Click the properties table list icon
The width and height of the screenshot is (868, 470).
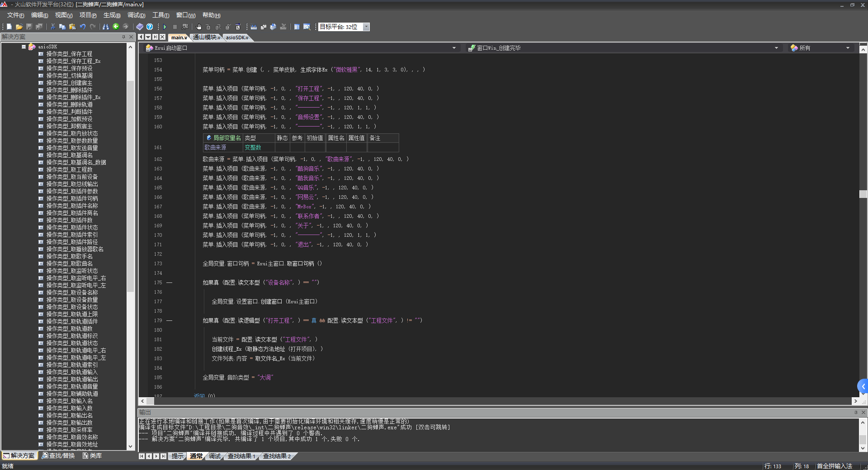click(x=297, y=27)
